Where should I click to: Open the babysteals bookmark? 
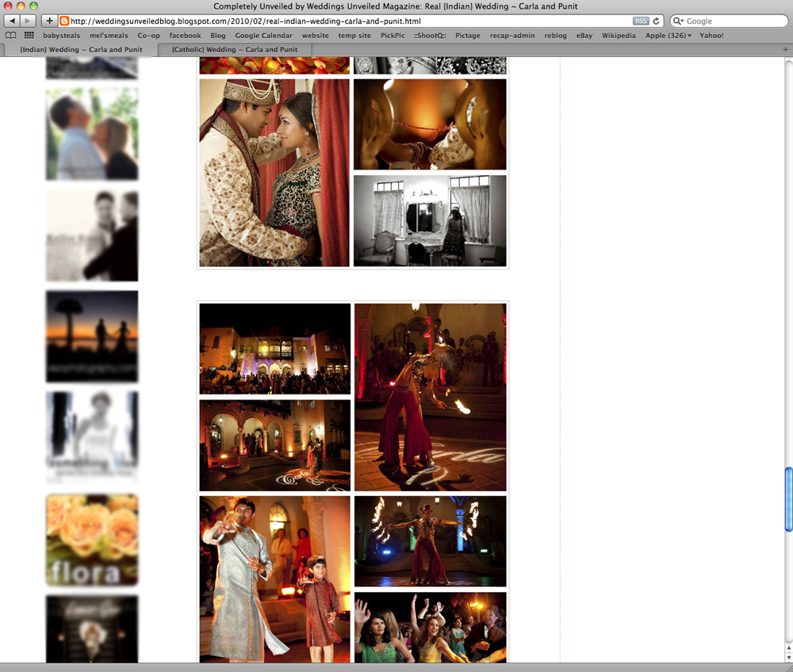(61, 36)
